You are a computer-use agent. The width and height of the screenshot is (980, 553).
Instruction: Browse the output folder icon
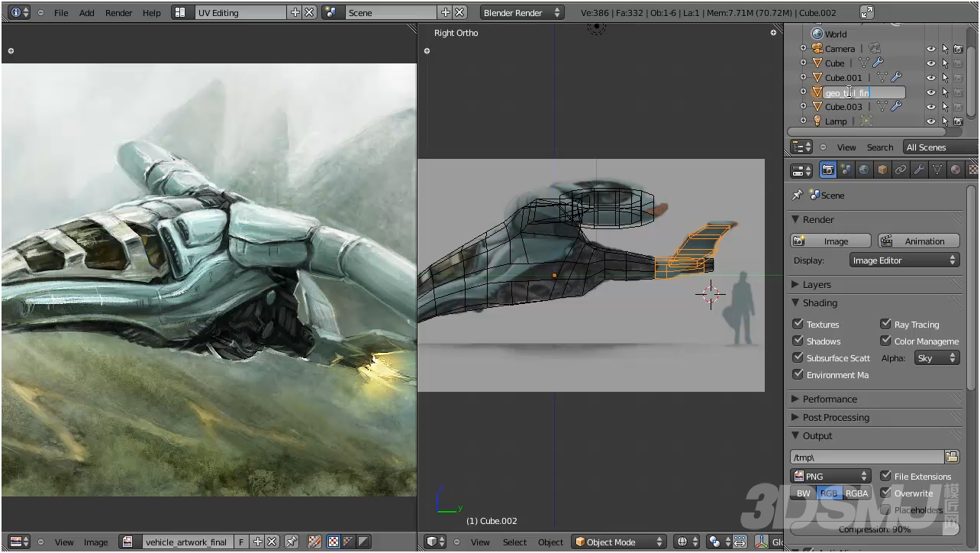952,457
